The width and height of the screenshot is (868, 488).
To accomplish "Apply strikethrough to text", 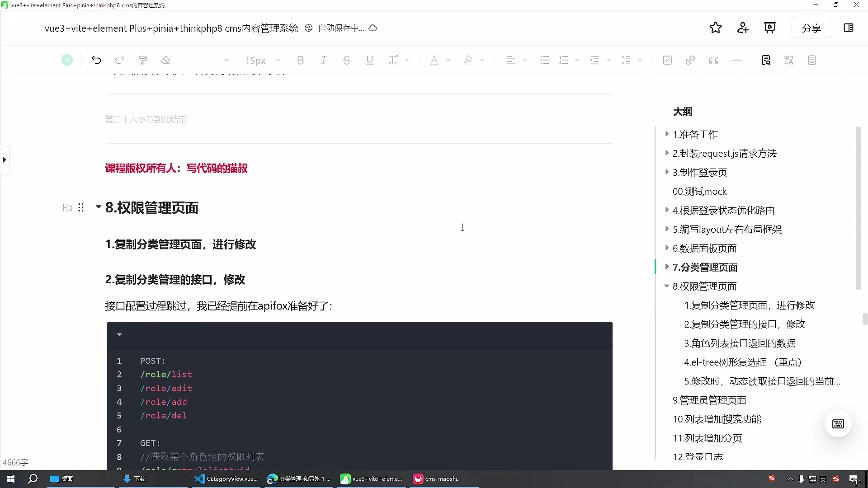I will click(347, 60).
